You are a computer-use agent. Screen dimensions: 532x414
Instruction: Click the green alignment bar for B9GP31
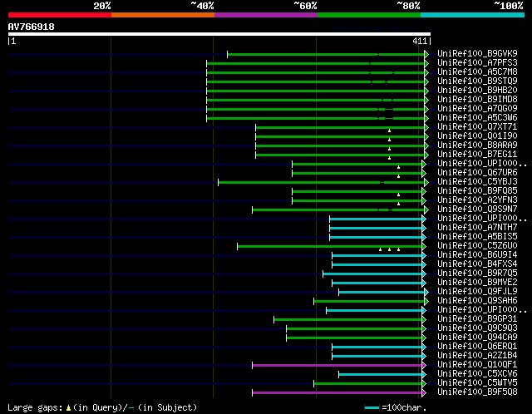[347, 320]
